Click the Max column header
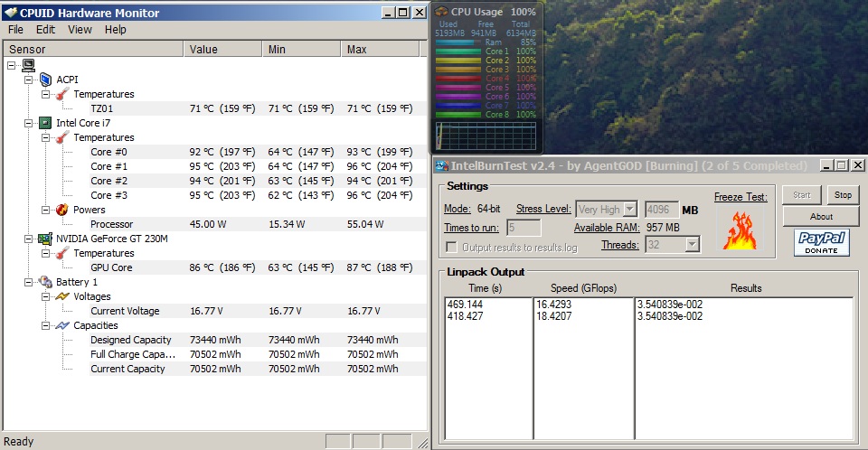This screenshot has height=450, width=868. point(380,50)
